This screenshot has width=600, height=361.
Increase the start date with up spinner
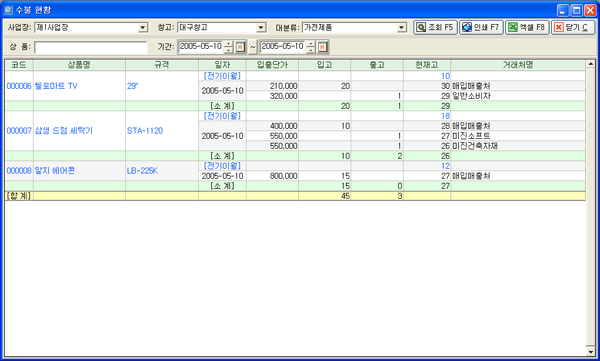228,44
